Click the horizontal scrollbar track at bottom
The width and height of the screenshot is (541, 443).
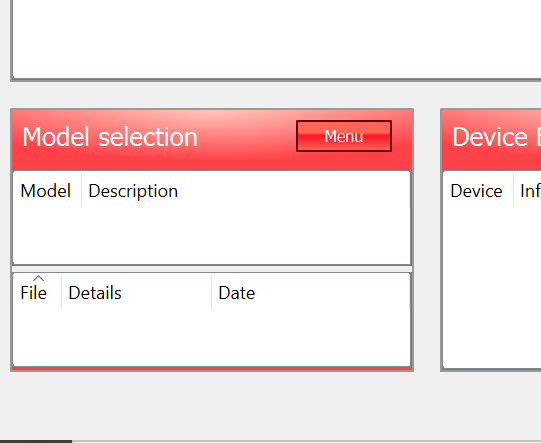(x=306, y=441)
